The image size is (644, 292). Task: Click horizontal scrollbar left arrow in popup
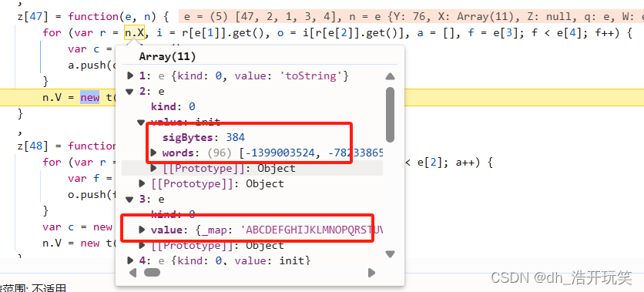pos(132,272)
